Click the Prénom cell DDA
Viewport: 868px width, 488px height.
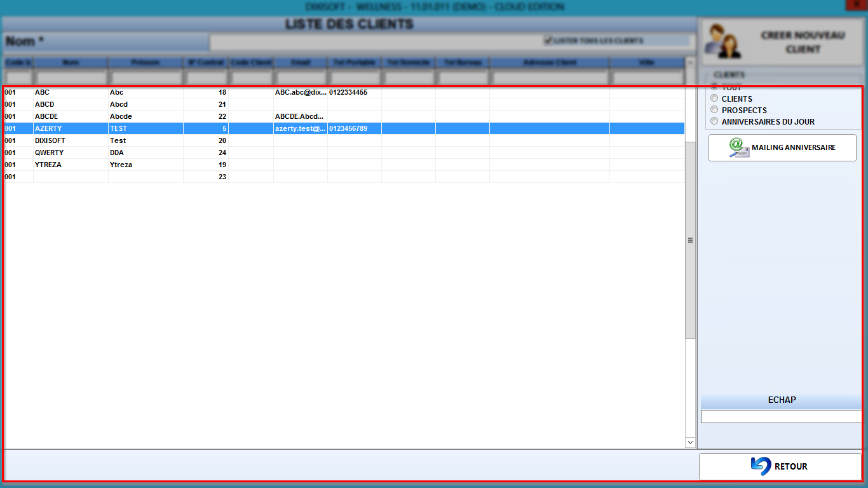pos(117,152)
